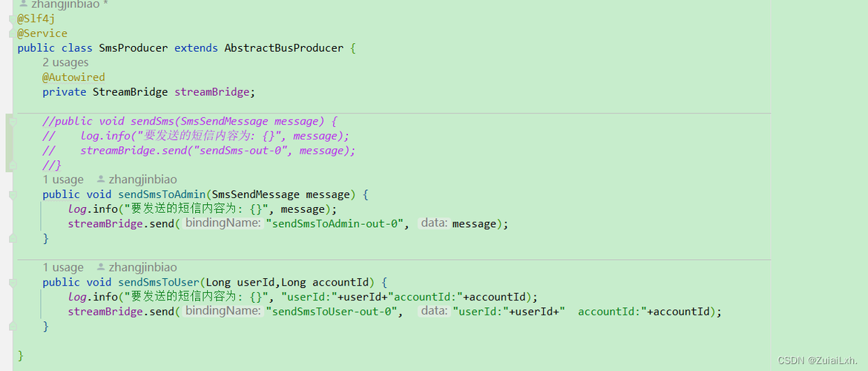Click fold end marker after sendSmsToAdmin closing brace
868x371 pixels.
(12, 239)
